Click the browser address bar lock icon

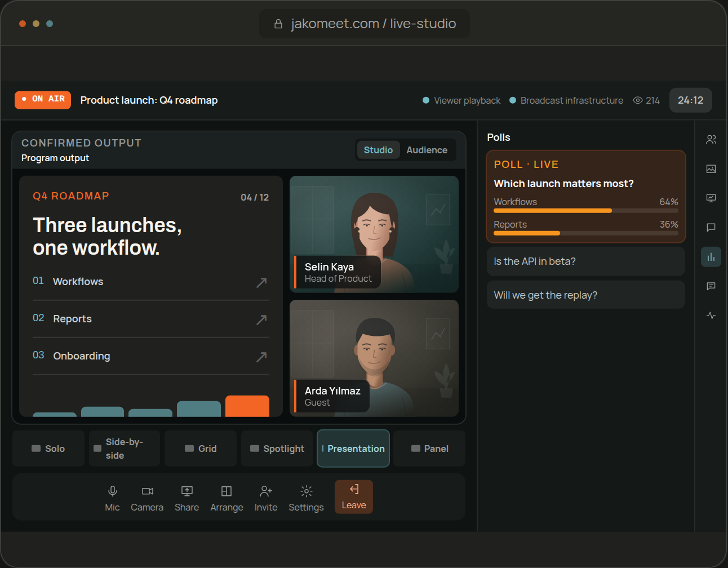pyautogui.click(x=278, y=24)
